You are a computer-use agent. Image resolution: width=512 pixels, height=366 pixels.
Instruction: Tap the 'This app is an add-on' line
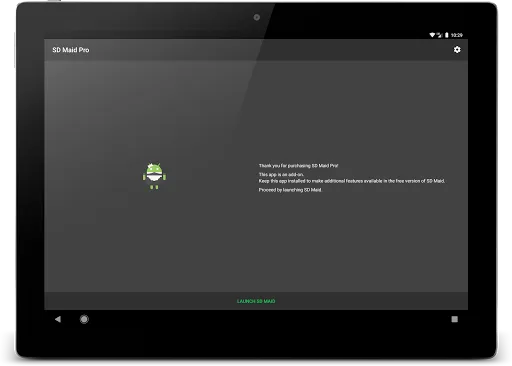pyautogui.click(x=281, y=174)
